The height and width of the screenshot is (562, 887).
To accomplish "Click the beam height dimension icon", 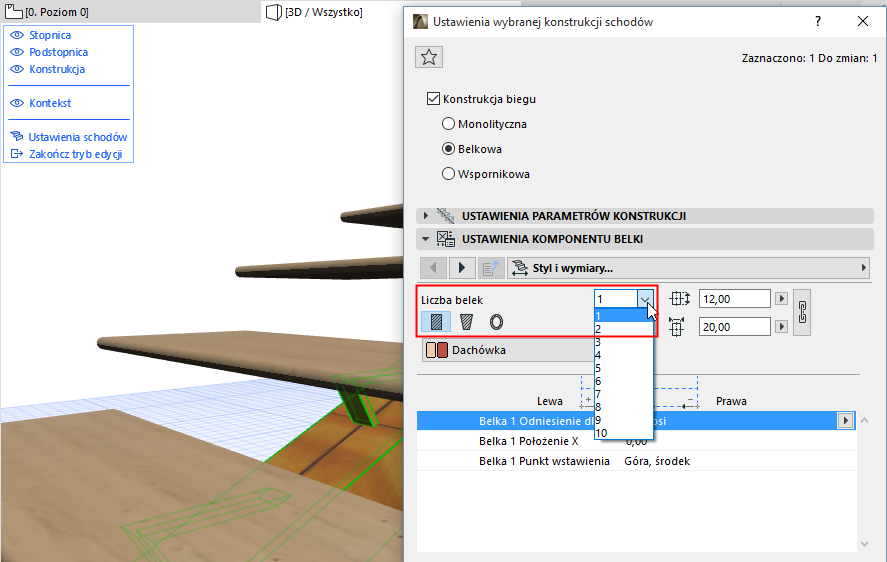I will [x=677, y=327].
